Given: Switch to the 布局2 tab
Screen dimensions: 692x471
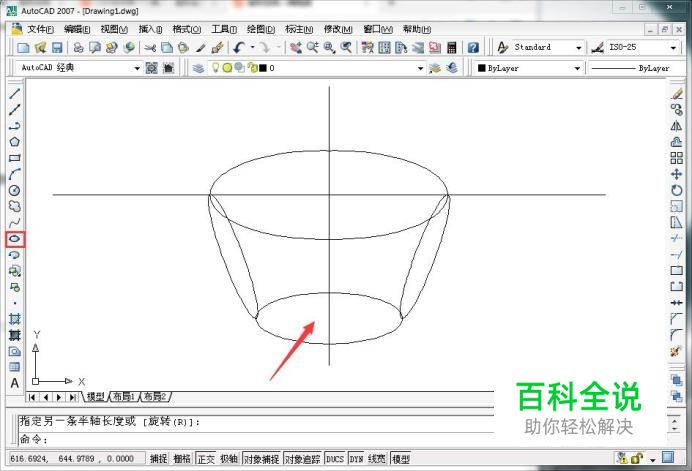Looking at the screenshot, I should click(x=155, y=396).
